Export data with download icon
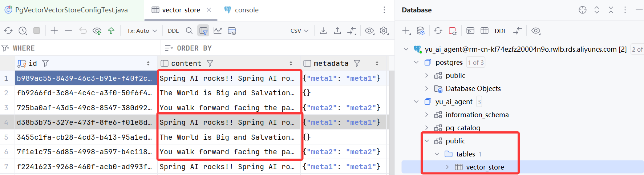The width and height of the screenshot is (644, 175). click(323, 31)
